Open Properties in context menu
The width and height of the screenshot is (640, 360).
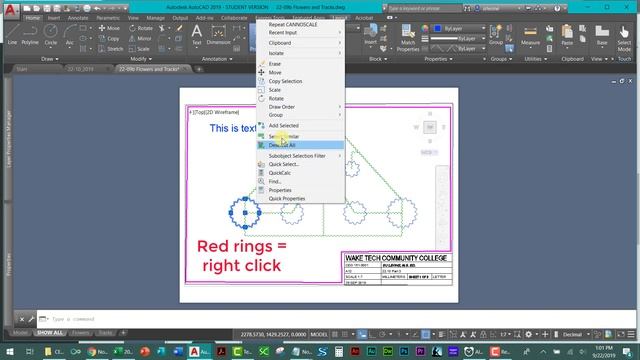(x=300, y=190)
